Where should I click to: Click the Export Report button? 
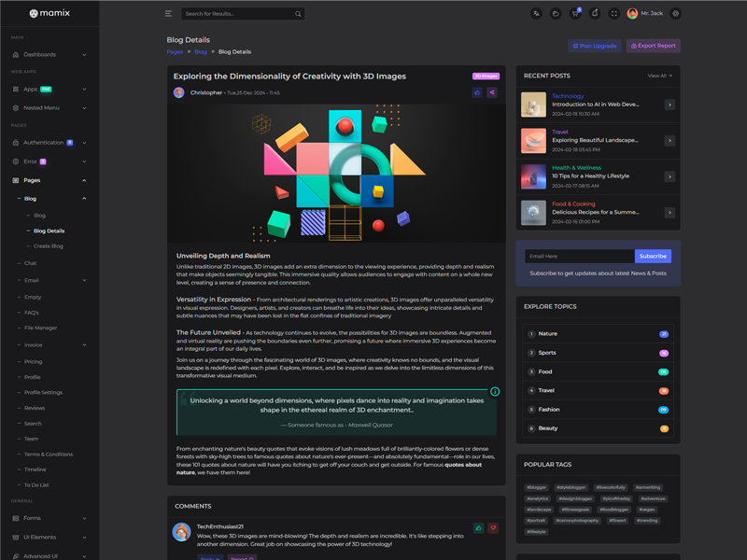pos(654,46)
